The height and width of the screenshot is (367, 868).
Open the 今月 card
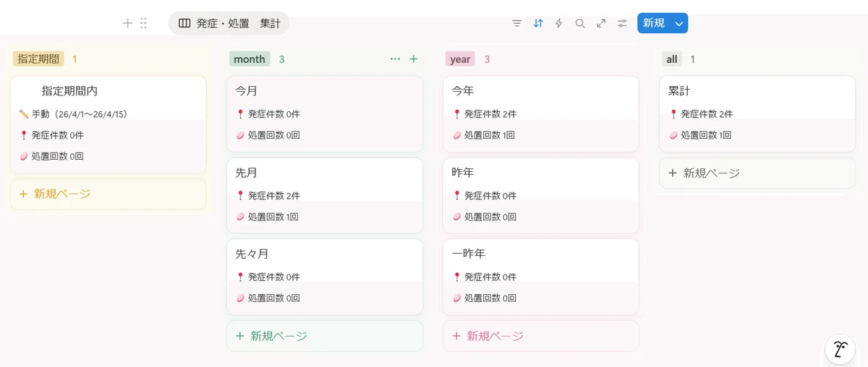325,114
